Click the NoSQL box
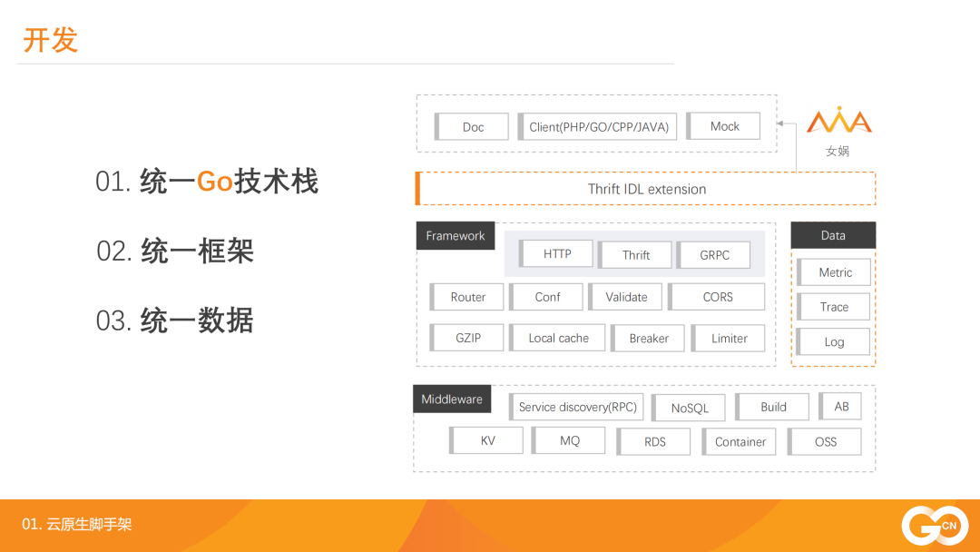This screenshot has height=552, width=980. point(688,408)
